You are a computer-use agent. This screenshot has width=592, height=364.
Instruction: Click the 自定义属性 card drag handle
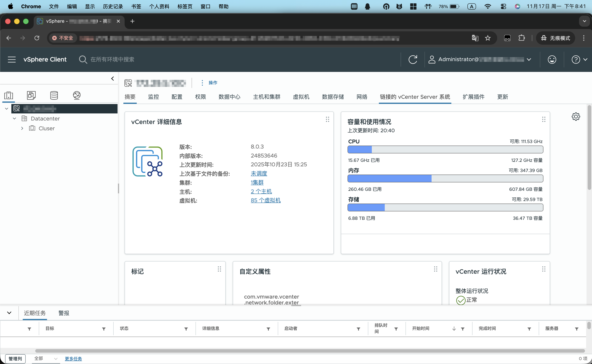pyautogui.click(x=436, y=269)
